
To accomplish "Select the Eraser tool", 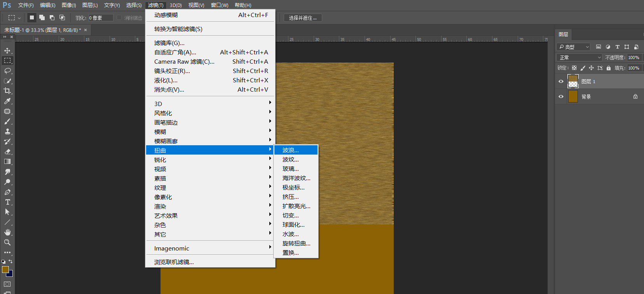I will click(7, 151).
